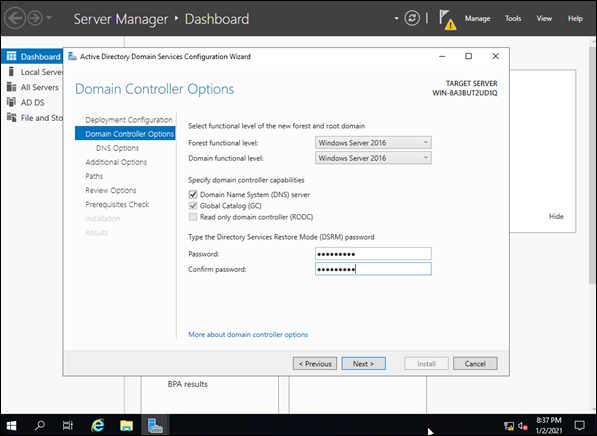Click the All Servers sidebar icon

point(11,87)
